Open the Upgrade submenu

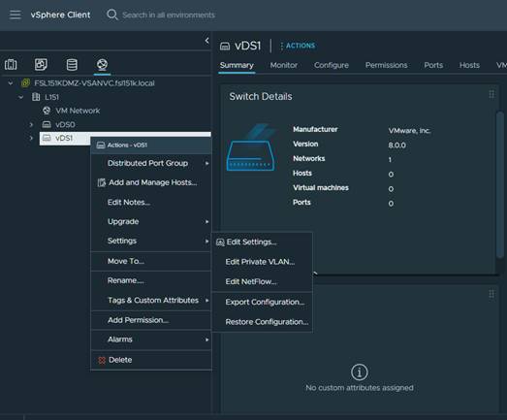tap(151, 222)
